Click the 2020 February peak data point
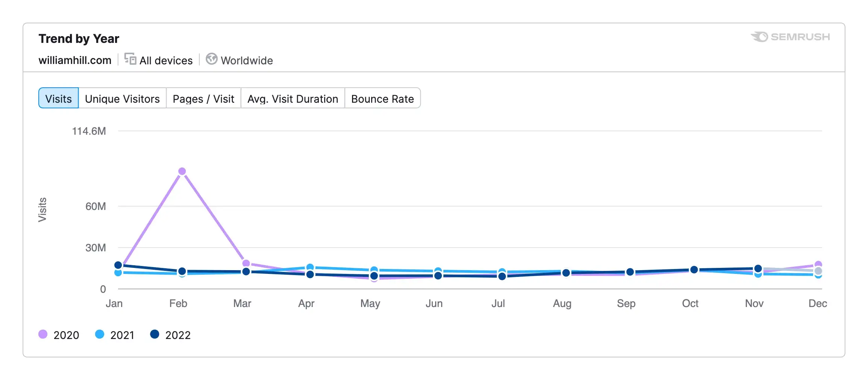The width and height of the screenshot is (868, 380). coord(182,172)
